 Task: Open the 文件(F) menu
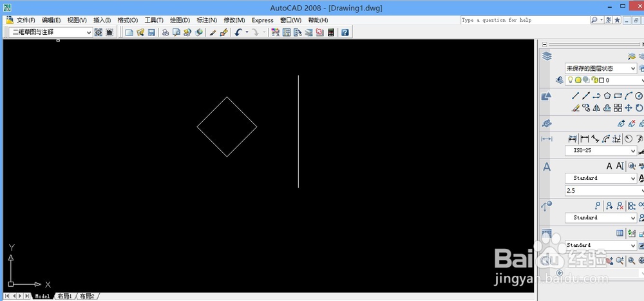tap(26, 20)
